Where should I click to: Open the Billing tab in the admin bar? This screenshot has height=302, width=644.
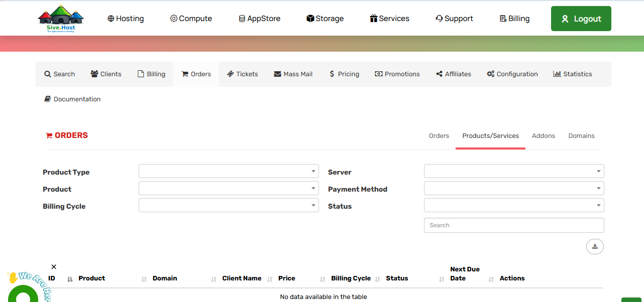151,74
